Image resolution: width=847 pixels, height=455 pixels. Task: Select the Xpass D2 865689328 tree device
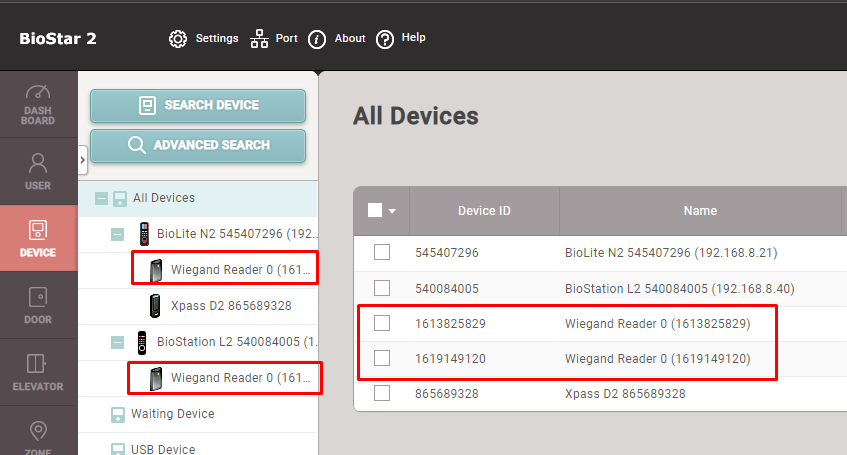[x=230, y=305]
